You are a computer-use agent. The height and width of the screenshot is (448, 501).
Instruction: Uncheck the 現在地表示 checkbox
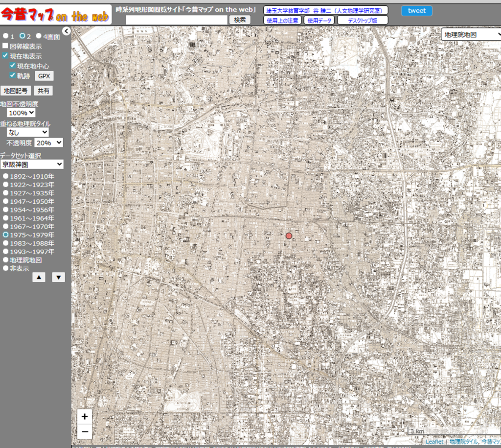[x=5, y=56]
